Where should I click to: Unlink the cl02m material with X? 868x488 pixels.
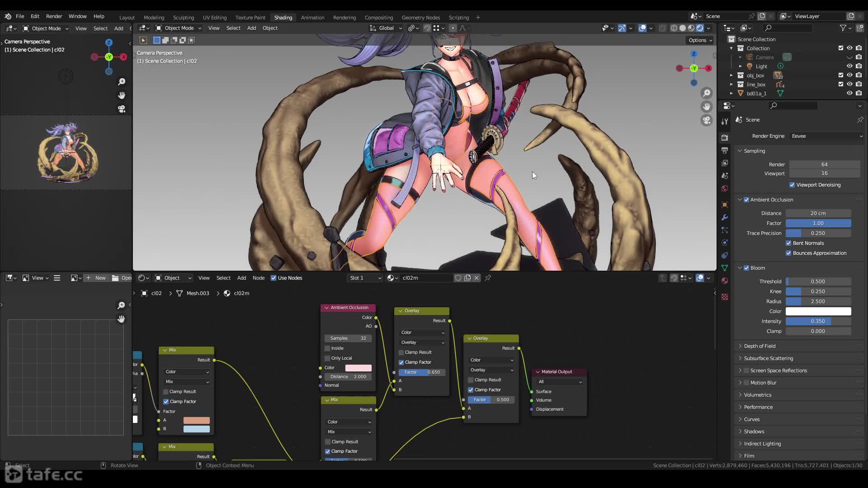[476, 278]
